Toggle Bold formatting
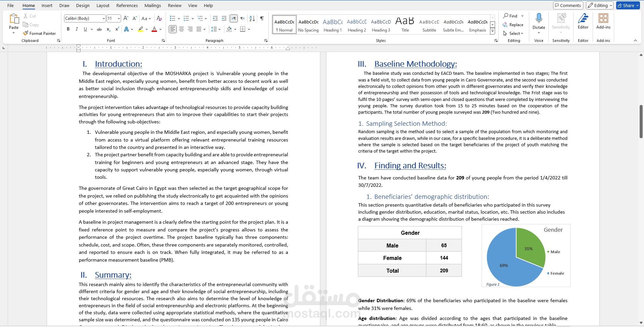This screenshot has height=327, width=644. pos(68,29)
